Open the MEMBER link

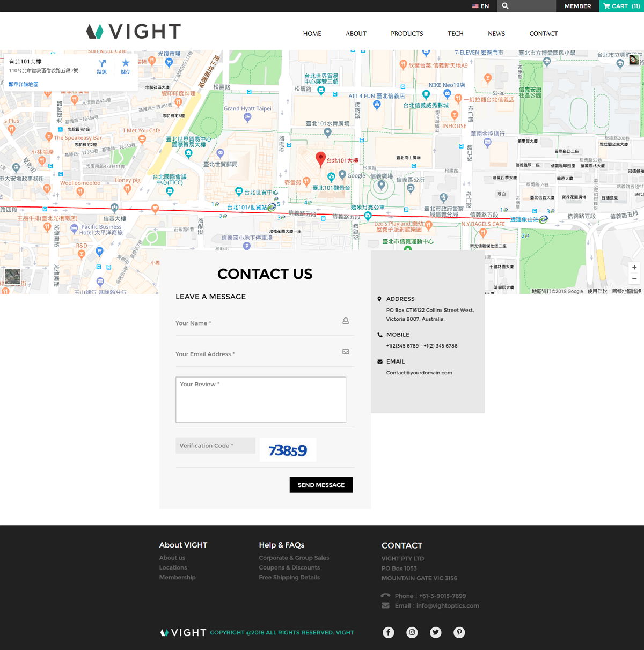[x=577, y=6]
